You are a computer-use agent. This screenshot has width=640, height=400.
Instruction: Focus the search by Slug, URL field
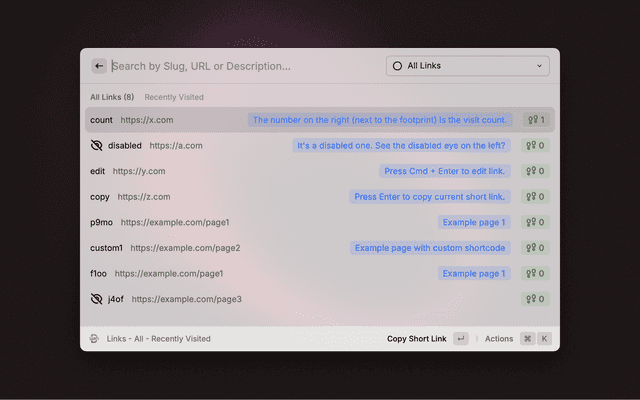tap(240, 66)
